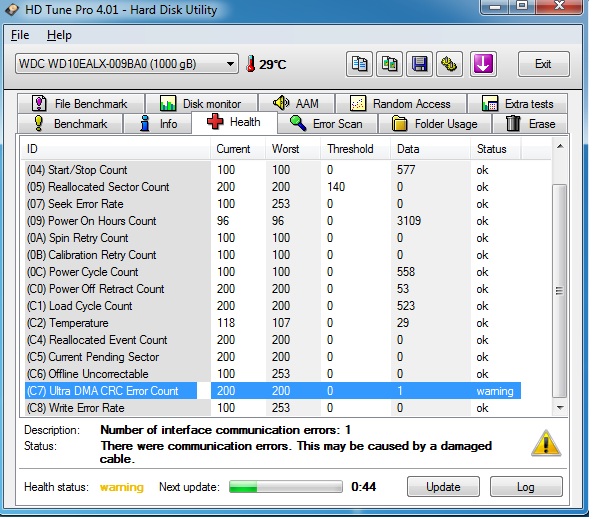Click the Update button
This screenshot has width=597, height=519.
coord(443,487)
